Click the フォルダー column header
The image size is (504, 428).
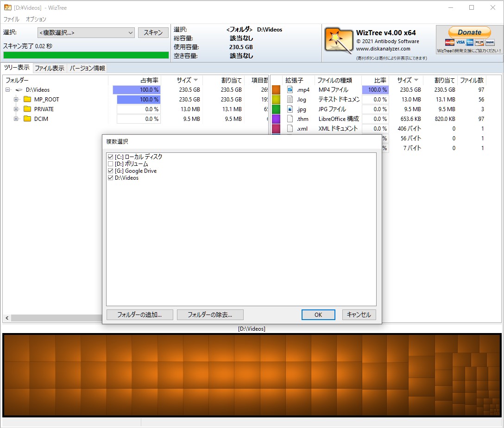55,80
